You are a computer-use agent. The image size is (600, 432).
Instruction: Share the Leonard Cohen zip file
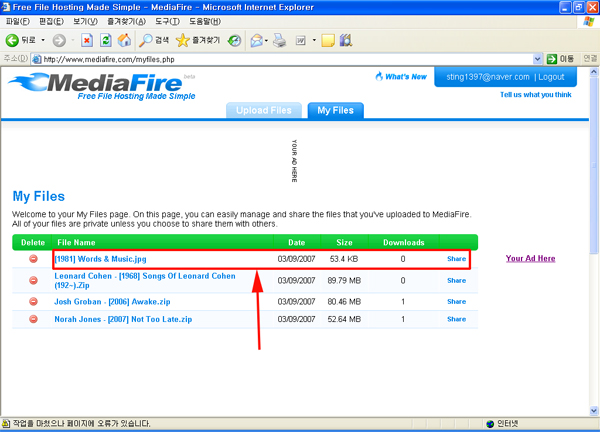[x=457, y=280]
